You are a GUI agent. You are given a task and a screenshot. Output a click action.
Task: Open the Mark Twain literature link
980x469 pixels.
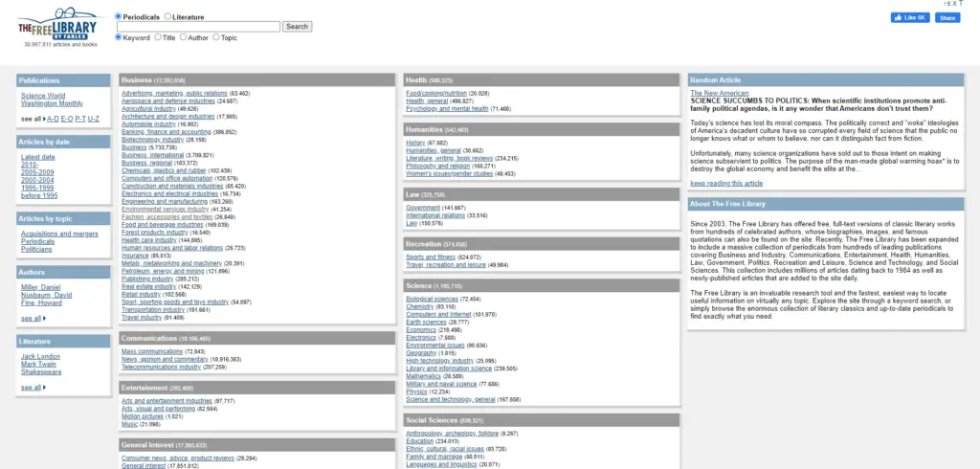(39, 364)
